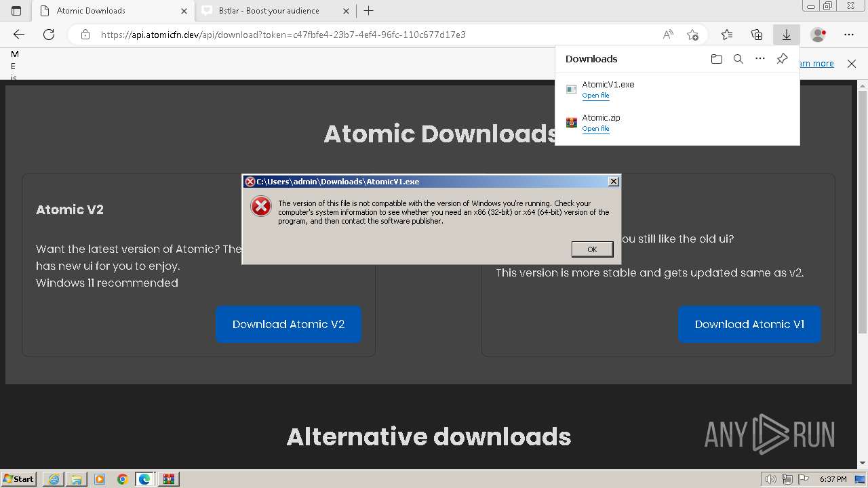The image size is (868, 488).
Task: Dismiss the notification bar with X
Action: (x=852, y=64)
